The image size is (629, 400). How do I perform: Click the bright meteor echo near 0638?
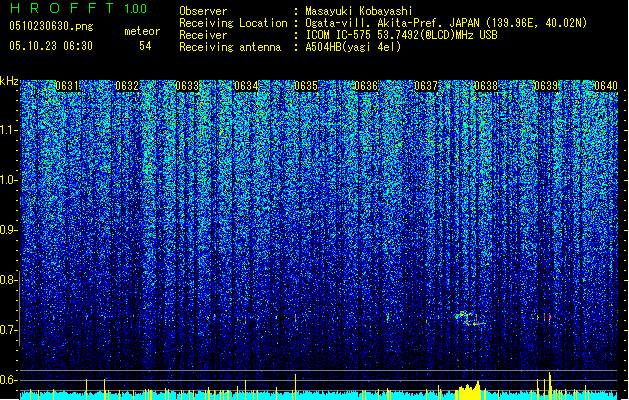(470, 318)
